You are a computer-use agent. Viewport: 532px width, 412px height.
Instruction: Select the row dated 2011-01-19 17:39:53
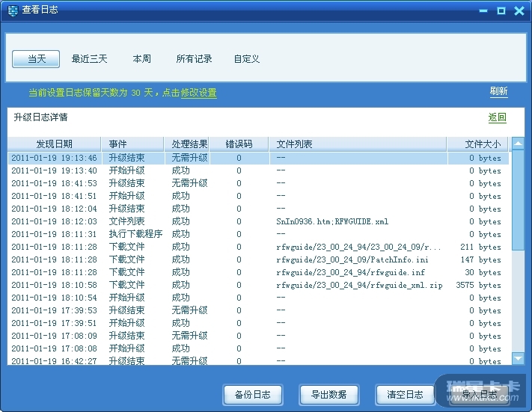tap(258, 310)
